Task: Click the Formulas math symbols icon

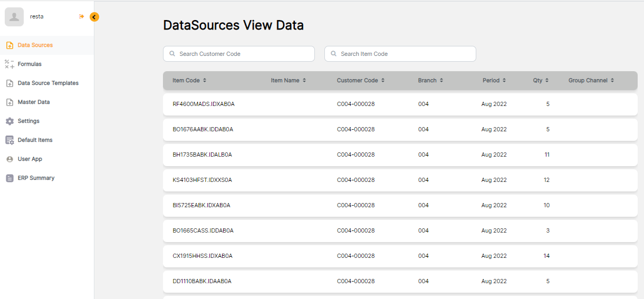Action: coord(9,64)
